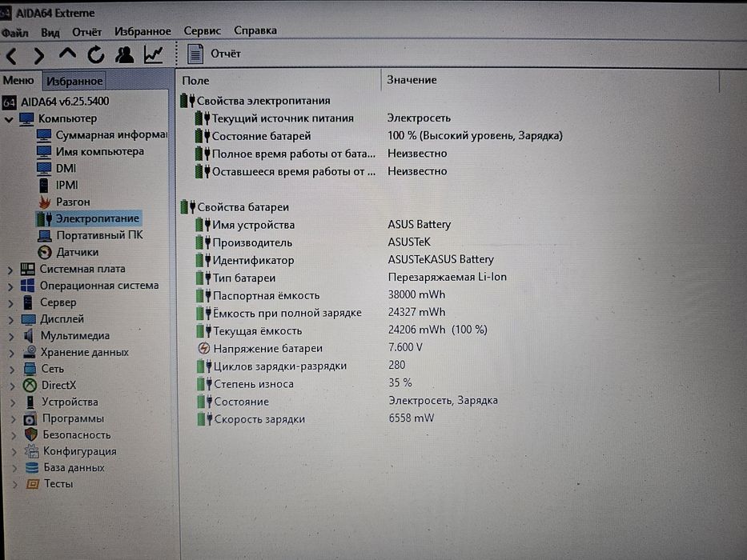Open the user silhouette toolbar icon
This screenshot has width=747, height=560.
coord(124,54)
